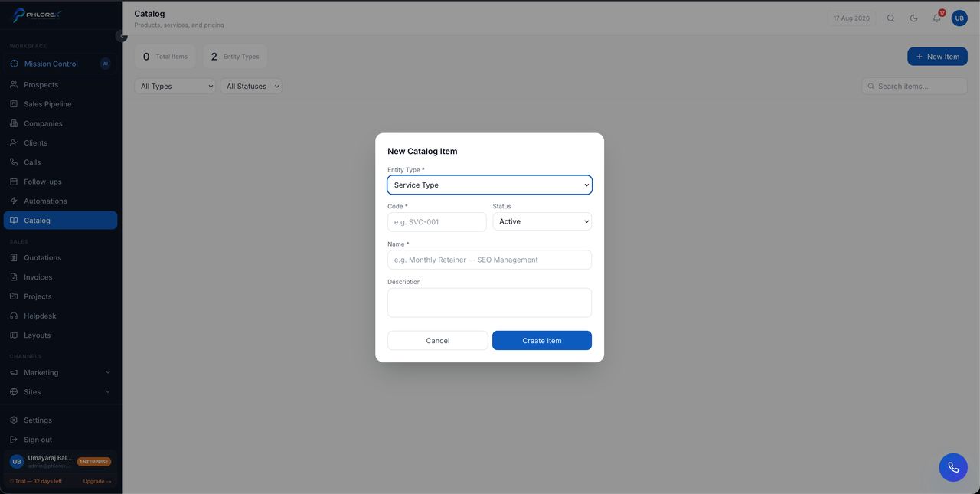
Task: Click the Calls phone icon in sidebar
Action: point(14,162)
